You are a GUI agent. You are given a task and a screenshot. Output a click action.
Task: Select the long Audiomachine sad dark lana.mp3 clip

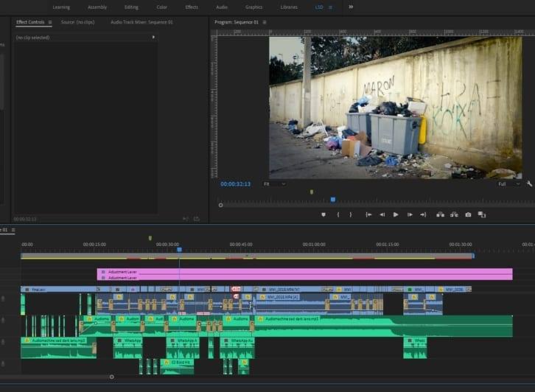[x=383, y=326]
